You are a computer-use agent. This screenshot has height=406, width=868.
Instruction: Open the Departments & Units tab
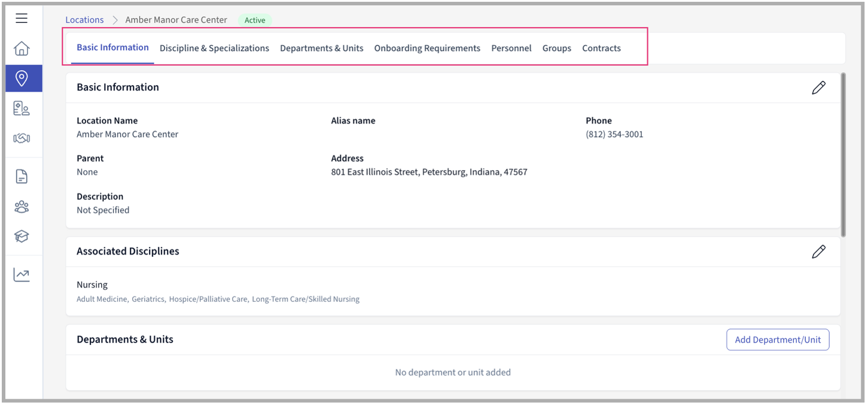click(321, 49)
